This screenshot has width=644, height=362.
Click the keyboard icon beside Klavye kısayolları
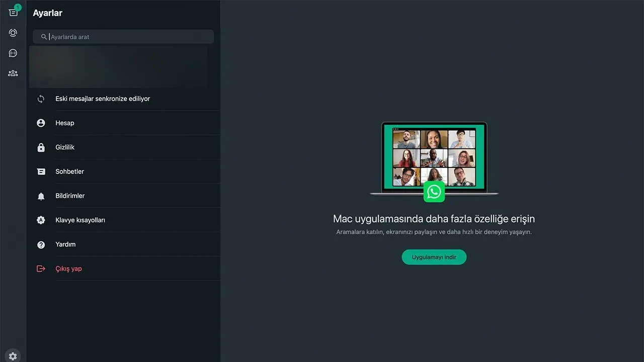41,220
